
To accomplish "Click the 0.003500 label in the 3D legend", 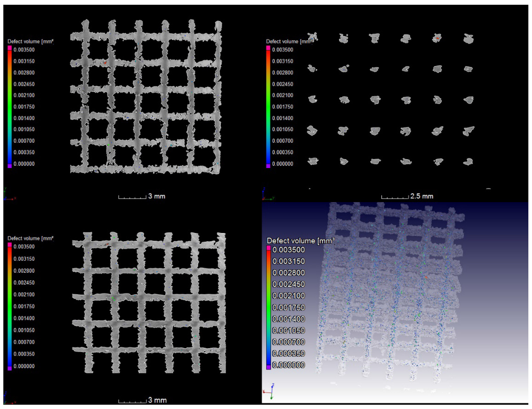I will coord(289,250).
